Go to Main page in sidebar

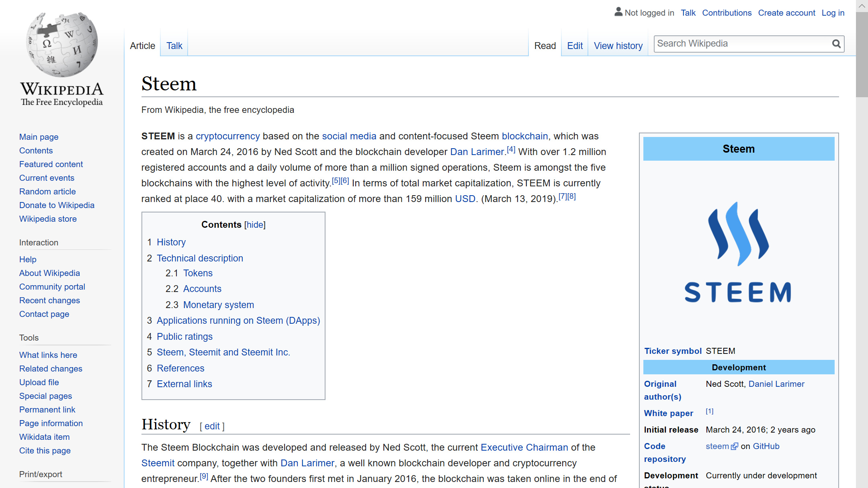(x=39, y=137)
